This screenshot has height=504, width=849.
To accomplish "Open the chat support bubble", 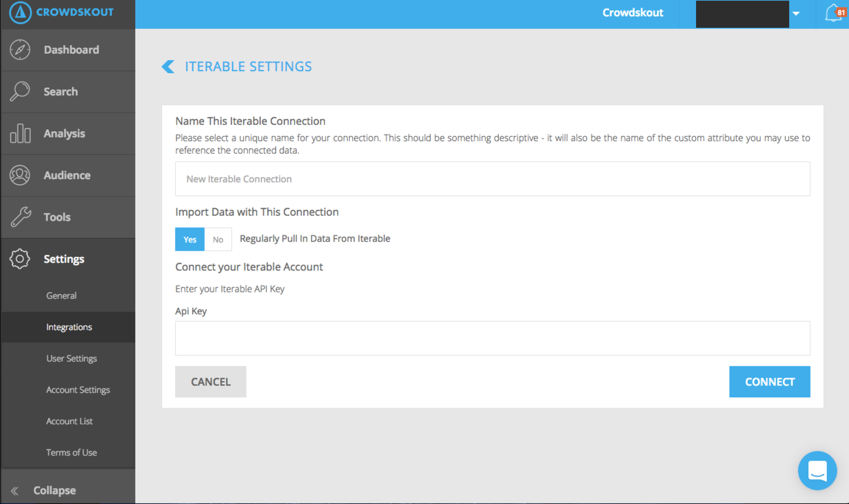I will 817,470.
